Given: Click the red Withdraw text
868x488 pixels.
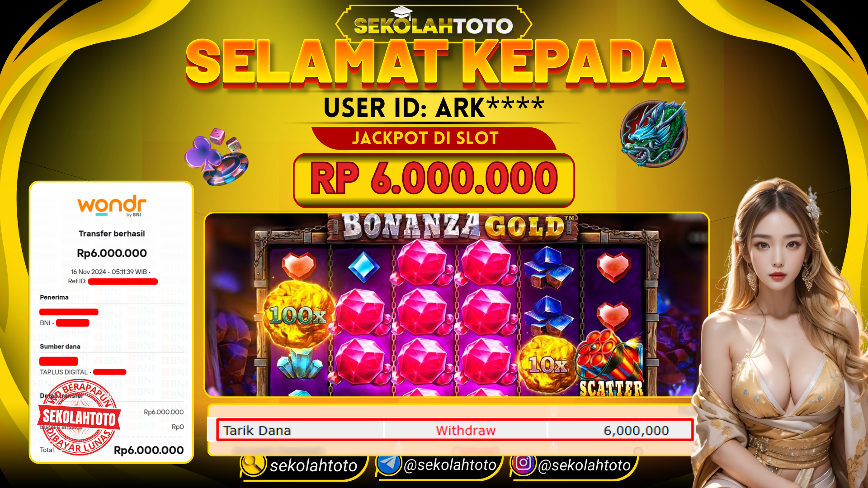Looking at the screenshot, I should [466, 431].
